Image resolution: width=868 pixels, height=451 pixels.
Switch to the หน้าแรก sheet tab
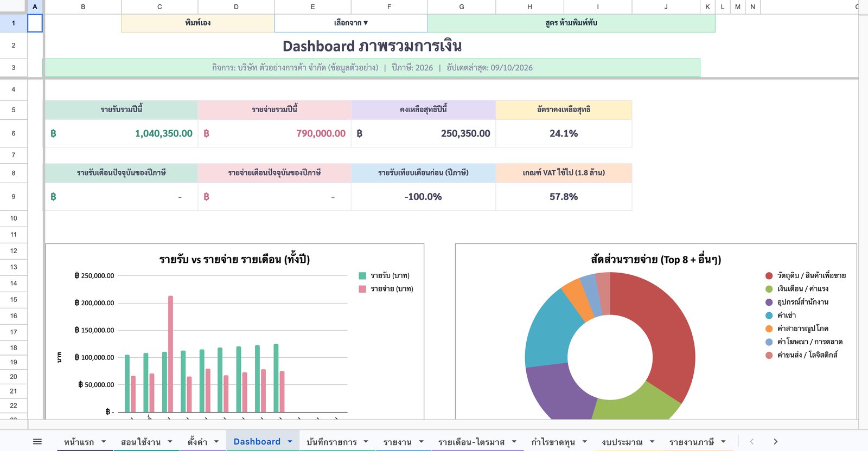coord(79,442)
